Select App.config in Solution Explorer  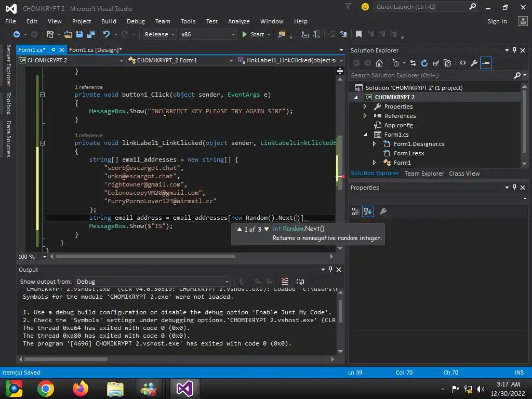[x=398, y=125]
